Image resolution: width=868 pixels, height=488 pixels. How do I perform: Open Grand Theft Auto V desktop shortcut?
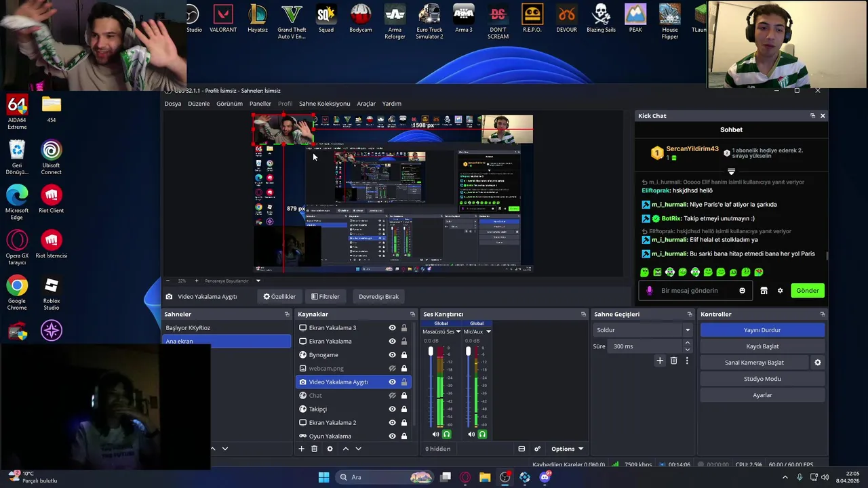point(292,22)
